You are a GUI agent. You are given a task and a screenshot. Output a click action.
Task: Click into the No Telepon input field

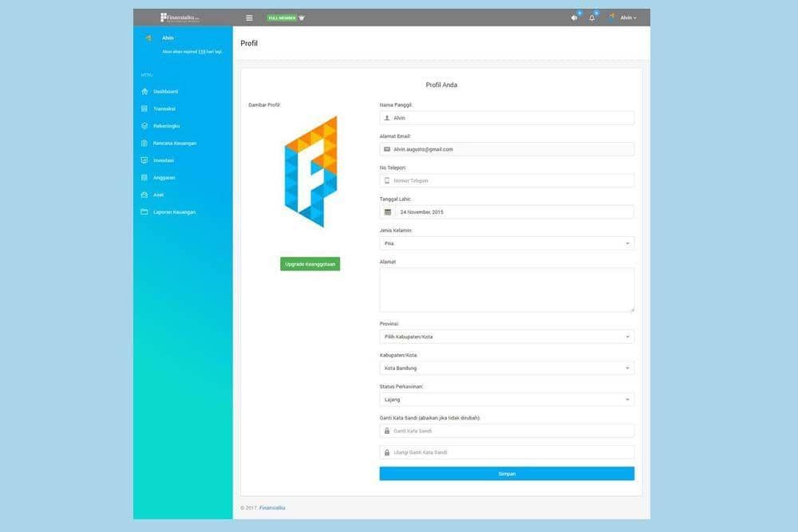(x=512, y=181)
